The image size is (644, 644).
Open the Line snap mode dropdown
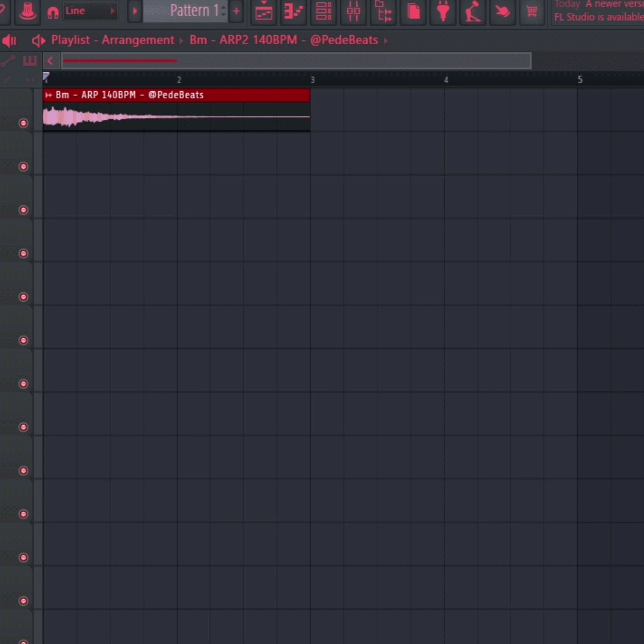[x=89, y=11]
